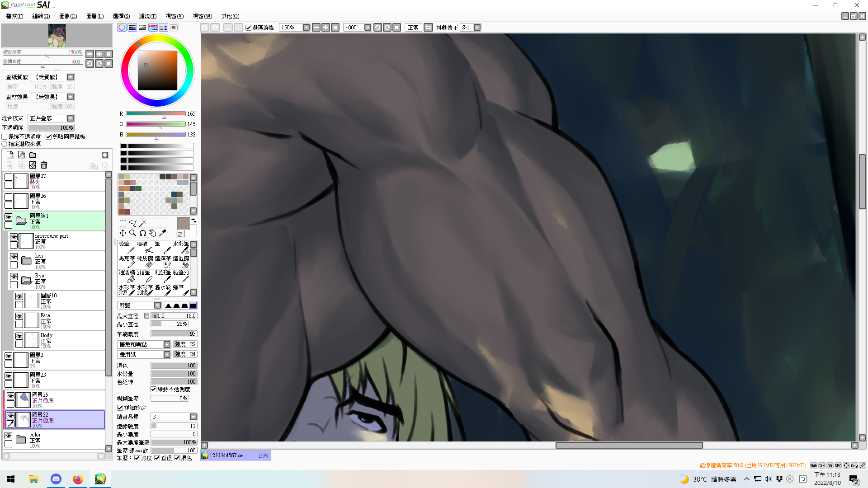Click the foreground brown color swatch
Viewport: 868px width, 488px height.
pos(183,224)
